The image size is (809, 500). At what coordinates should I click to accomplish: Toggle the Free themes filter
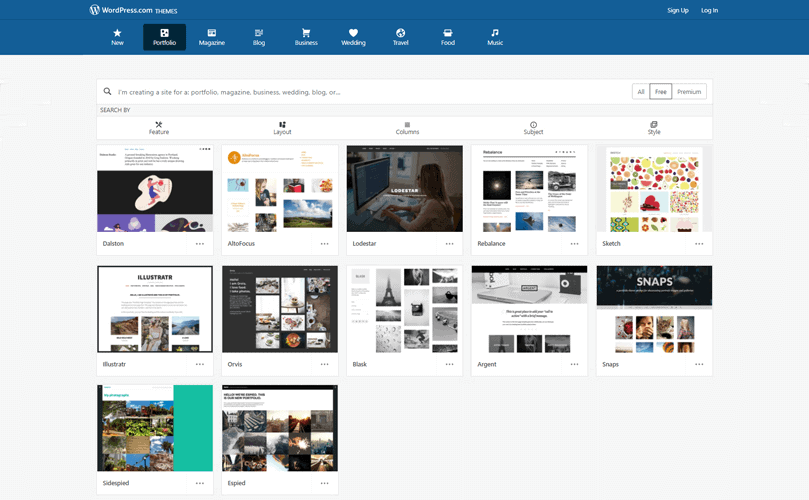click(660, 92)
